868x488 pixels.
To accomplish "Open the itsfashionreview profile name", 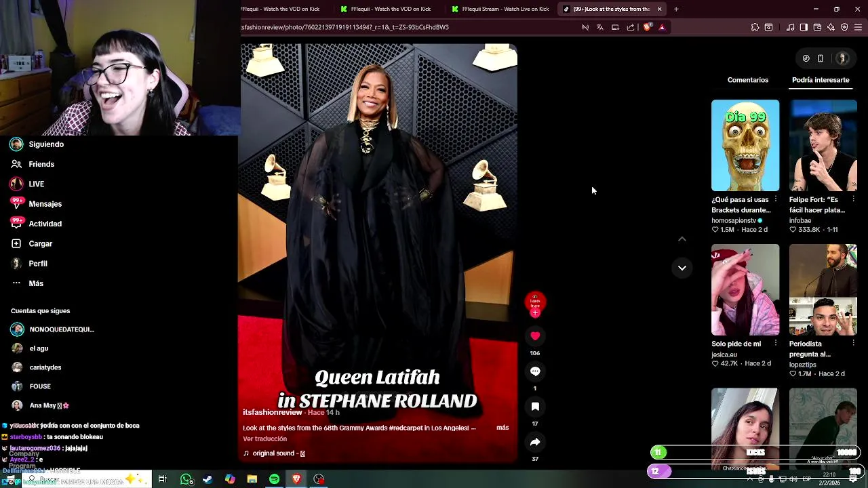I will tap(273, 412).
